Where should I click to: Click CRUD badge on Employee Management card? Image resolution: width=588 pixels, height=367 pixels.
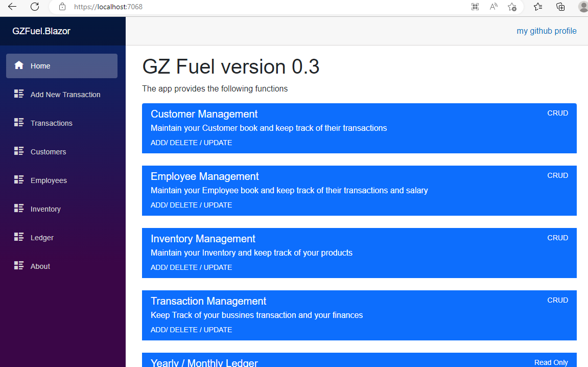558,175
